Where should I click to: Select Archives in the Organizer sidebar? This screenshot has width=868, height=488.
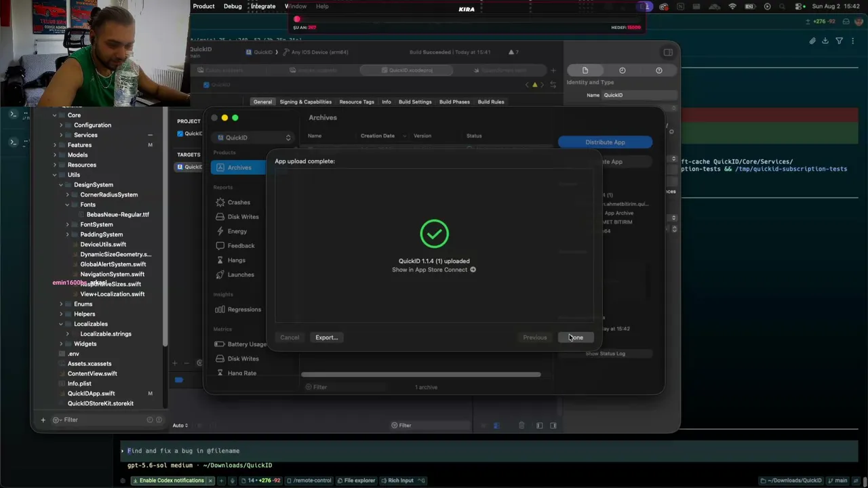click(x=237, y=167)
